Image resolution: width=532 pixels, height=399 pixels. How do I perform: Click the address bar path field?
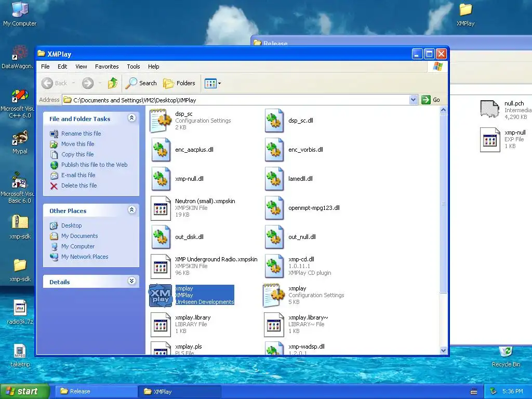pyautogui.click(x=236, y=100)
